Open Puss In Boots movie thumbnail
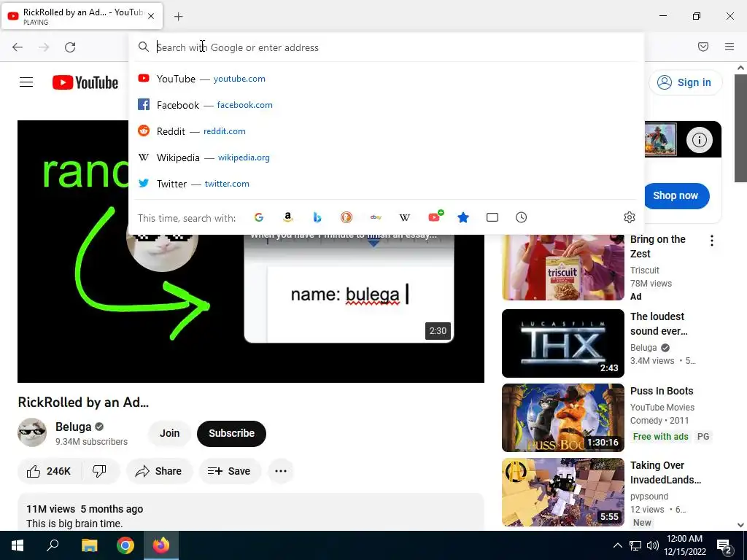Viewport: 747px width, 560px height. pos(562,418)
